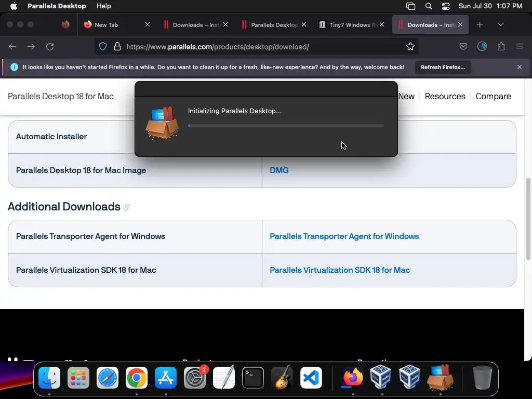Open the Compare navigation link
Image resolution: width=532 pixels, height=399 pixels.
point(493,96)
